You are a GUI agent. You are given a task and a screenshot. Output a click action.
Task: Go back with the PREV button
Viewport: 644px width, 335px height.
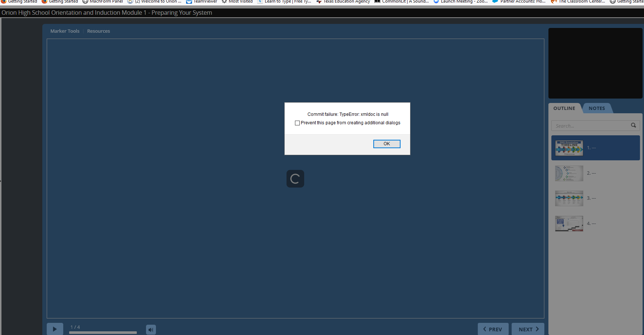[493, 329]
